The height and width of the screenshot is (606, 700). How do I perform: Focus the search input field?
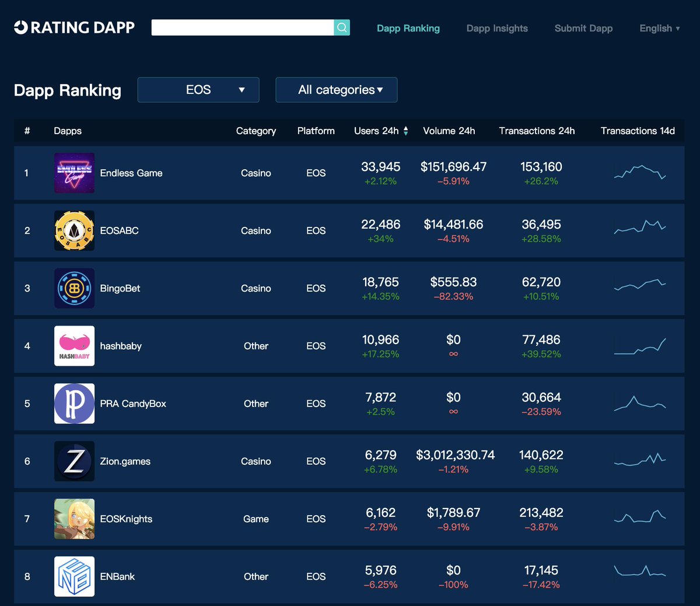tap(243, 27)
